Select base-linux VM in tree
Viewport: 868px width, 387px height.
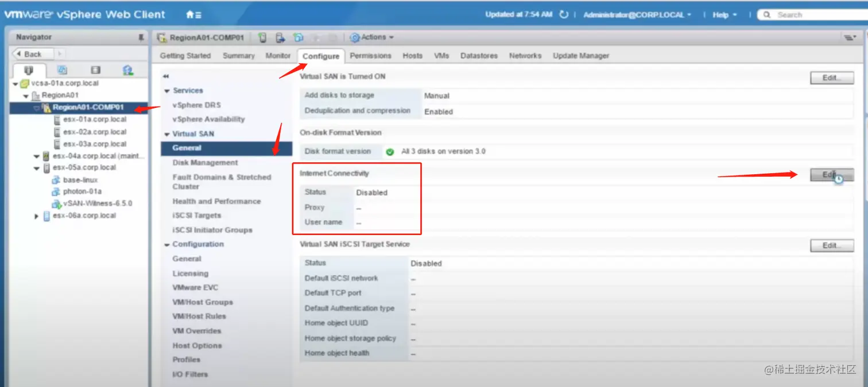[80, 180]
